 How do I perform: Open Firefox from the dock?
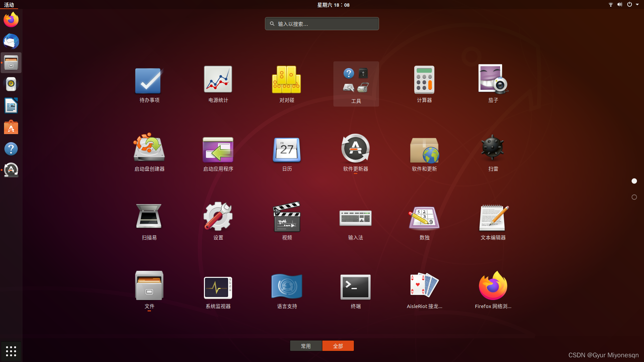click(x=11, y=19)
